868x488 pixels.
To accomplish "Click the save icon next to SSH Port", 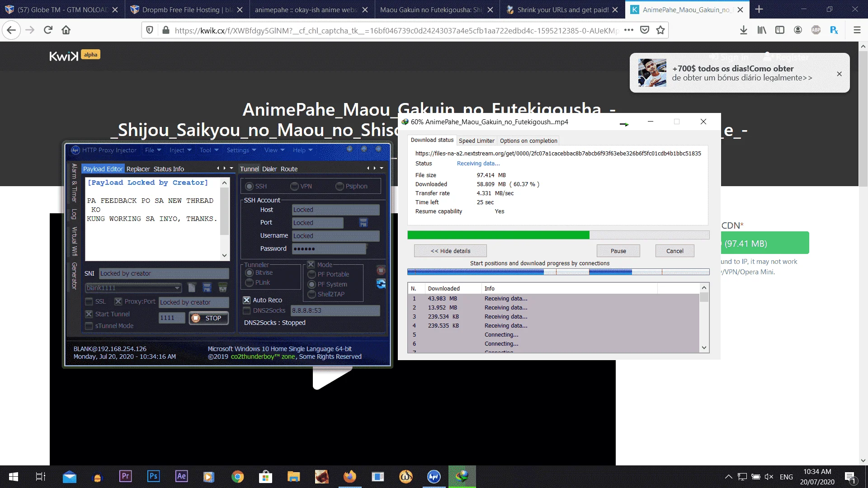I will 363,222.
